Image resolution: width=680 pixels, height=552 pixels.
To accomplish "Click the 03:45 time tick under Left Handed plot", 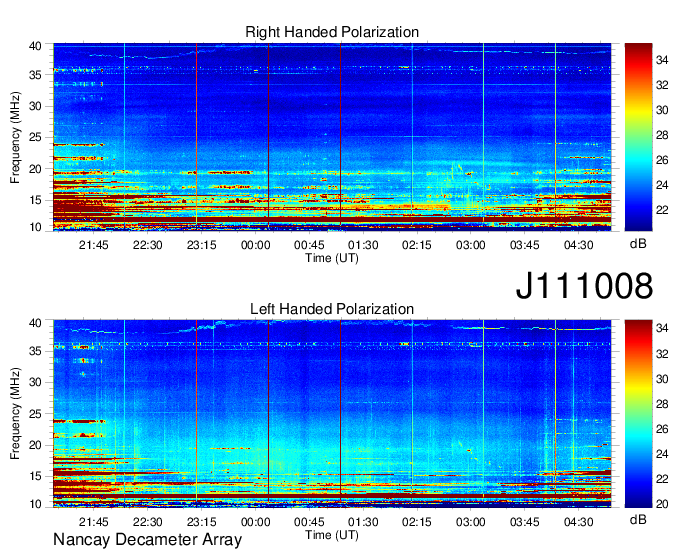I will click(524, 522).
